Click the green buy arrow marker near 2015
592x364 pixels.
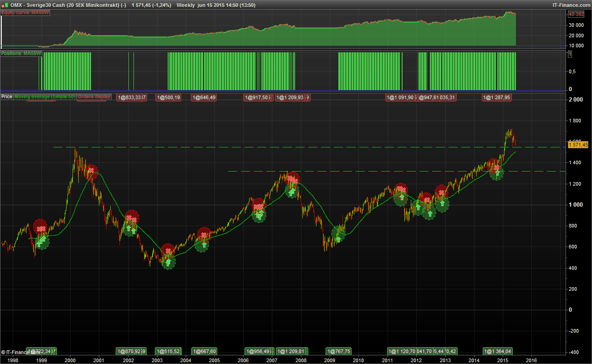[x=497, y=173]
